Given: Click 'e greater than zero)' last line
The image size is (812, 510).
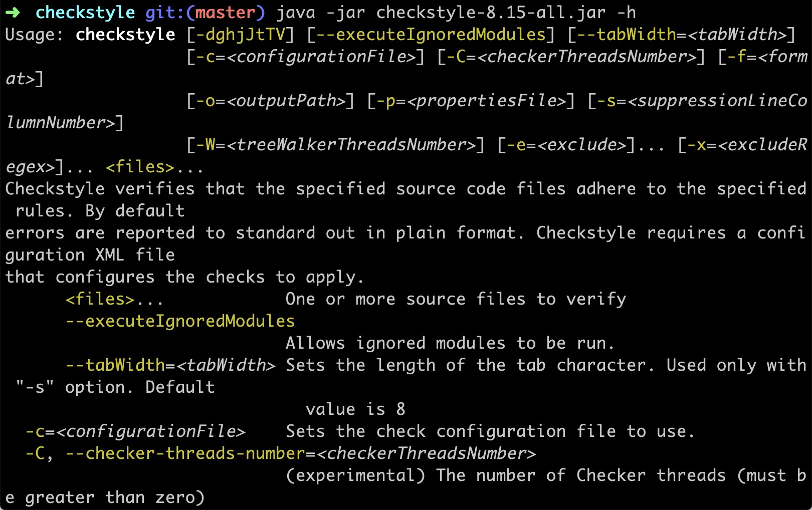Looking at the screenshot, I should pyautogui.click(x=105, y=497).
